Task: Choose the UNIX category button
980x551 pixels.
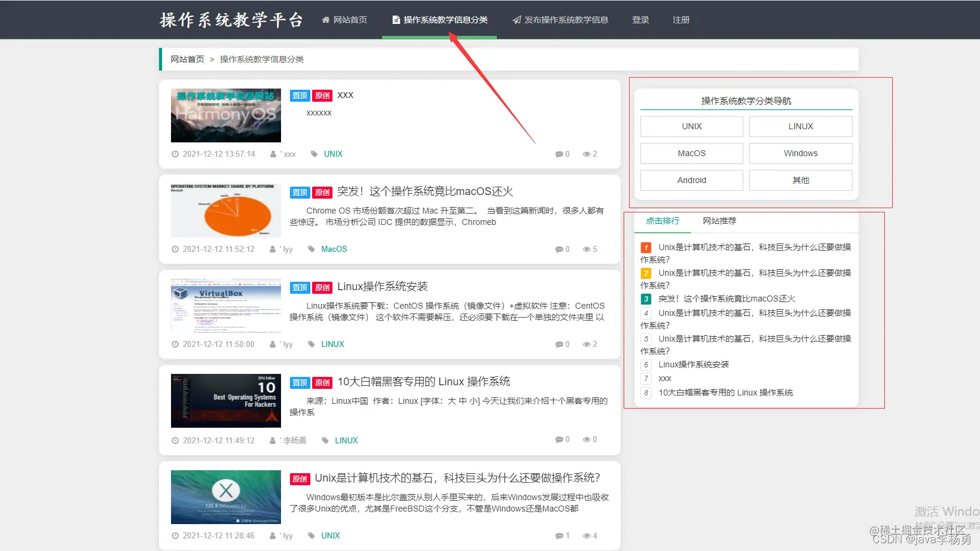Action: pyautogui.click(x=692, y=126)
